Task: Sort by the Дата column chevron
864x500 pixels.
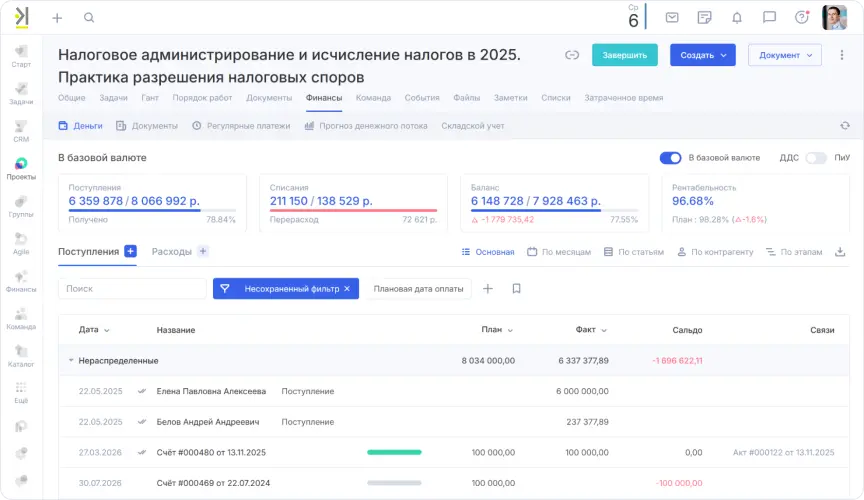Action: pyautogui.click(x=107, y=330)
